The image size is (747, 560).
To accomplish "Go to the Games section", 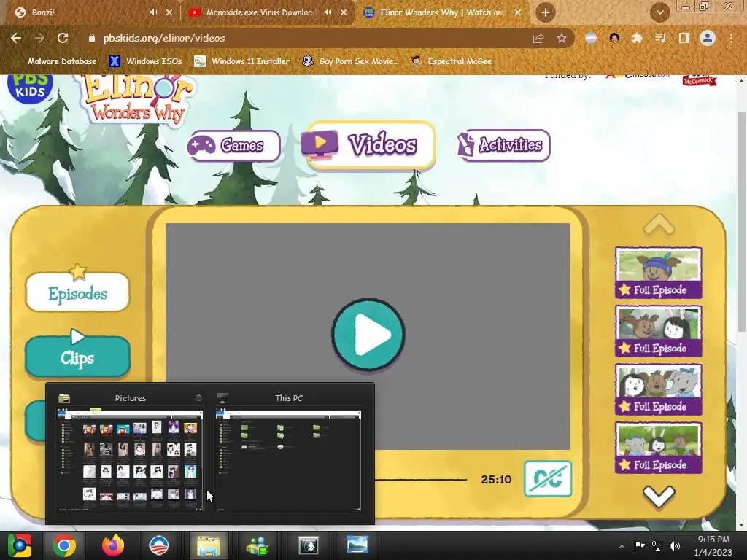I will click(x=233, y=145).
